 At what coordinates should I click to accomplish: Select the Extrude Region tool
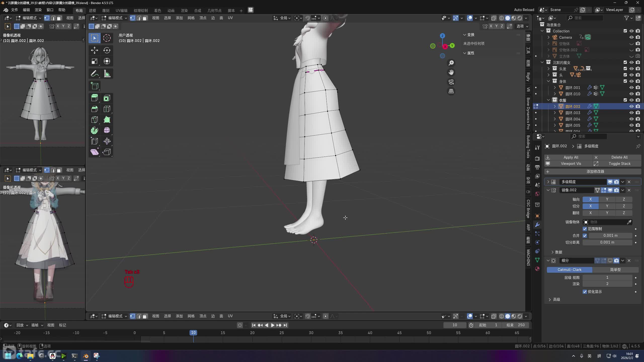tap(94, 98)
